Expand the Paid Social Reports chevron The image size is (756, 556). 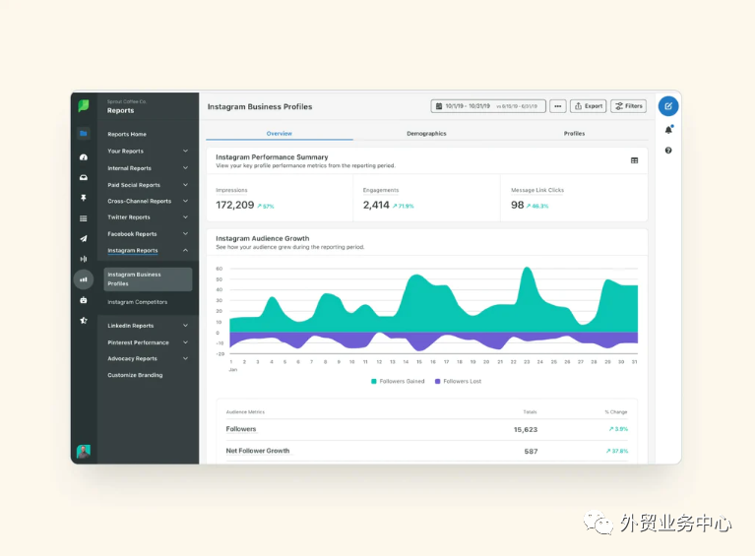click(186, 185)
